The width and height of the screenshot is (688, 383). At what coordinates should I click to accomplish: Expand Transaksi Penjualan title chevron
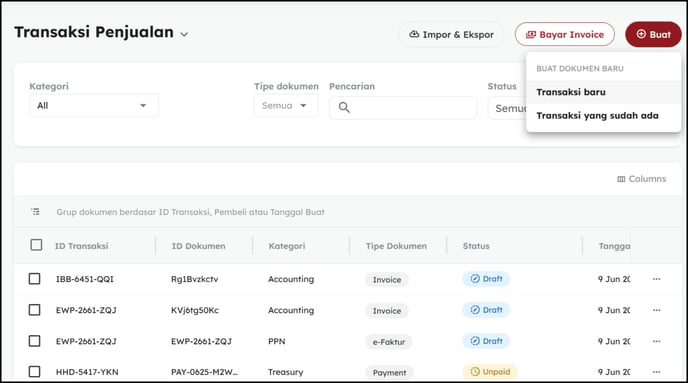(x=184, y=34)
